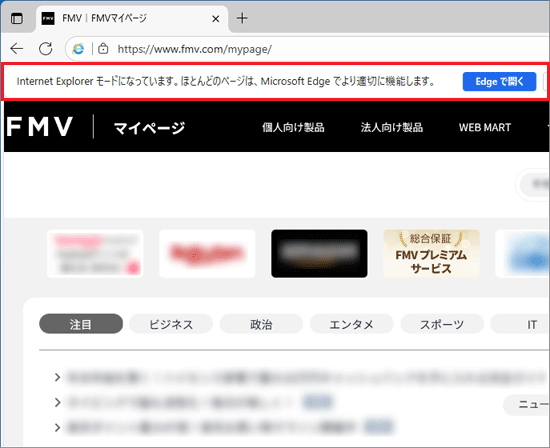Click the Internet Explorer モード notification text
Screen dimensions: 550x448
pyautogui.click(x=226, y=81)
